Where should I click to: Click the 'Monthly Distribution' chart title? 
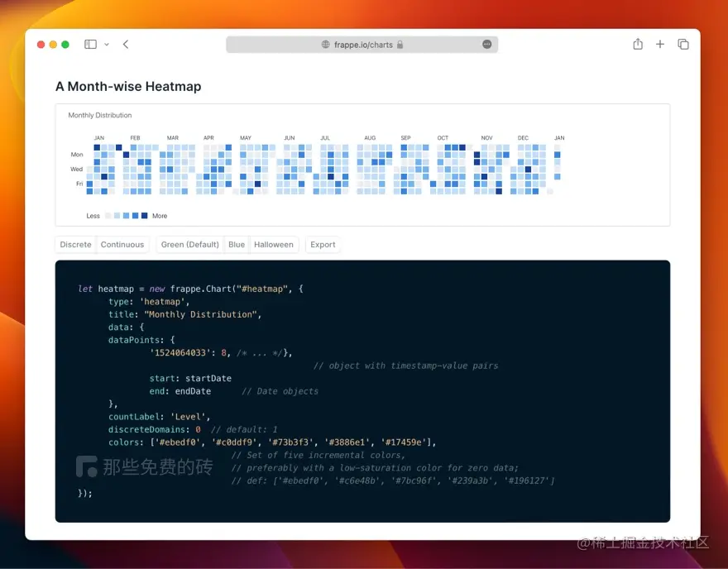tap(100, 115)
